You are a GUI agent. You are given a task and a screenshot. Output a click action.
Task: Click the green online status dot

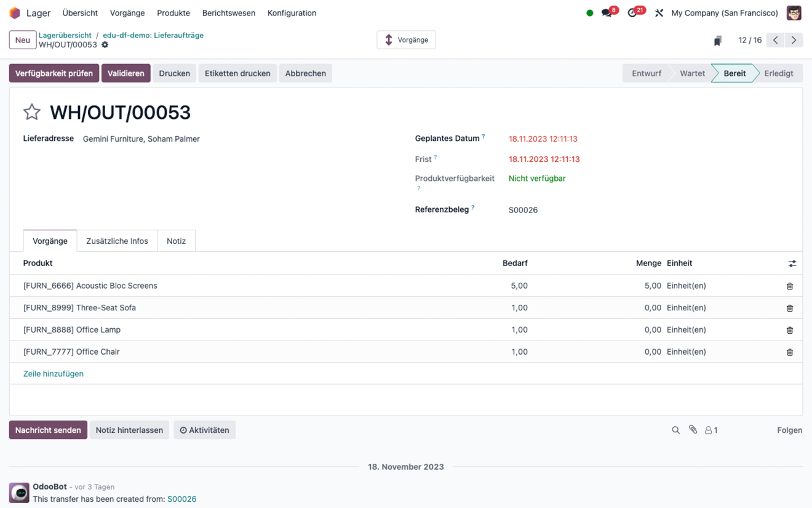coord(589,13)
